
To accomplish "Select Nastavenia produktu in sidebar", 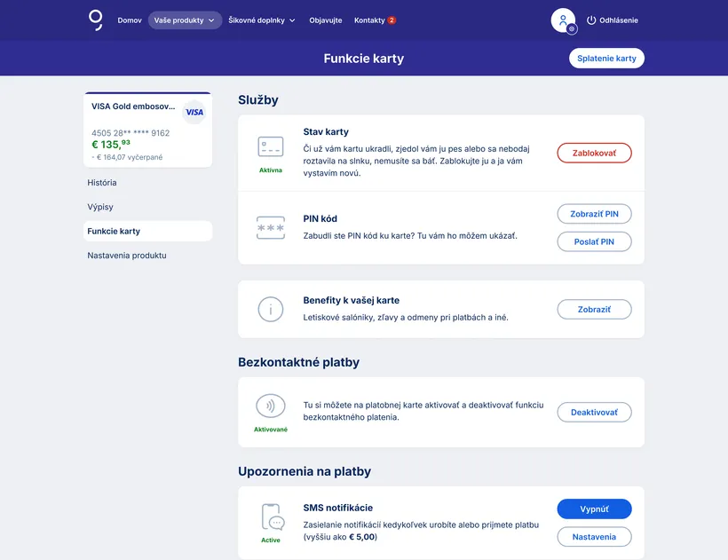I will [127, 256].
